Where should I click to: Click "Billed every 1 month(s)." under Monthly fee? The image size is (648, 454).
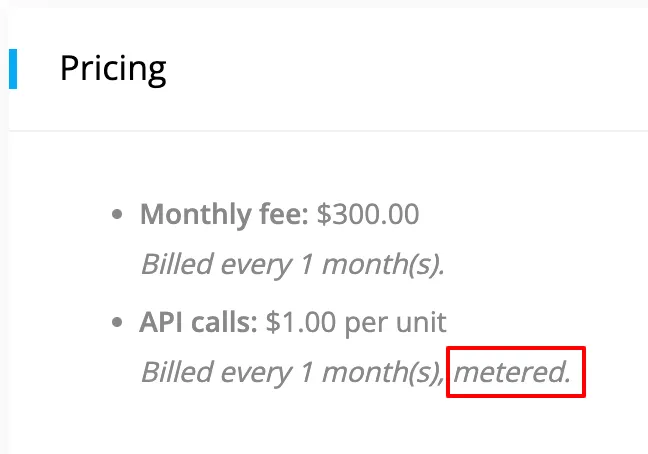click(x=293, y=264)
